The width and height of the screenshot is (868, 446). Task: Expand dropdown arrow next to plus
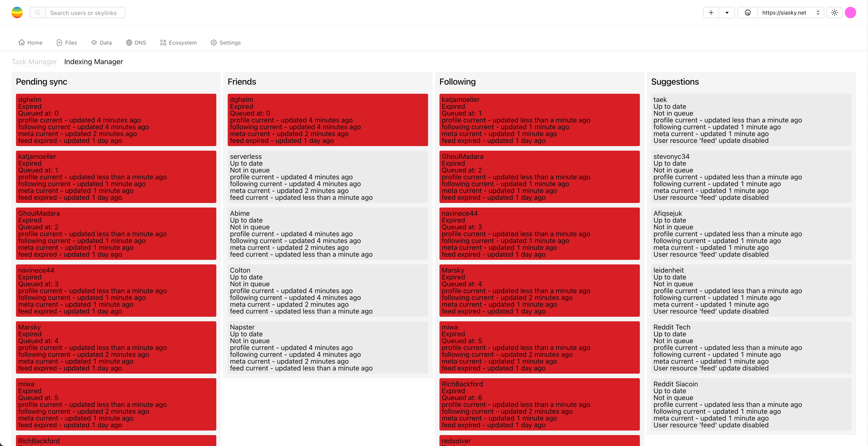pos(727,13)
